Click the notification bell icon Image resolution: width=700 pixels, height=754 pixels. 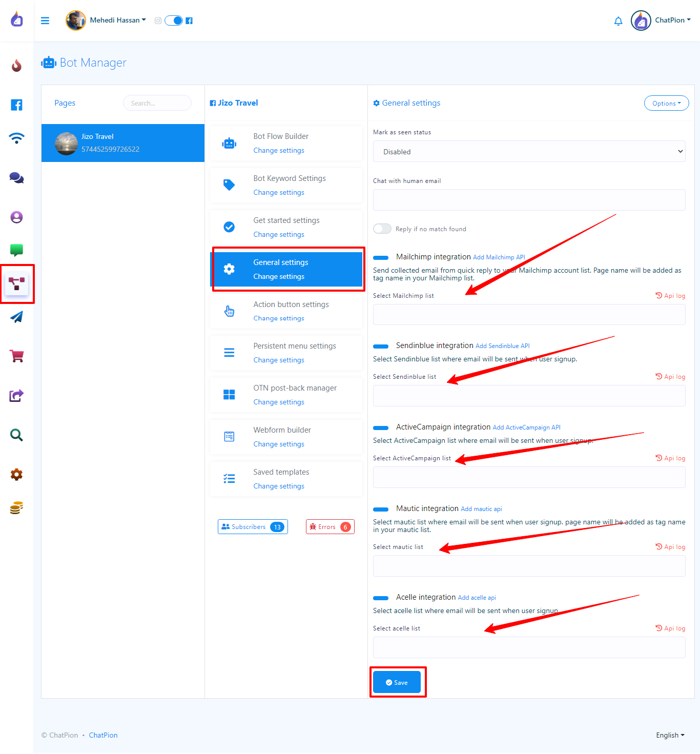(x=618, y=21)
